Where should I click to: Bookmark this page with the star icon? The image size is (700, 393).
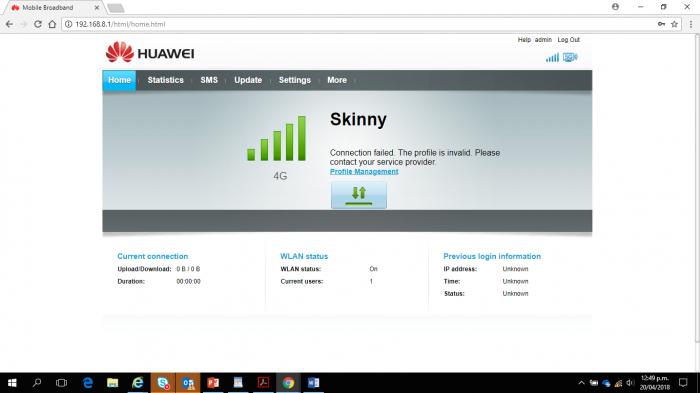coord(674,24)
